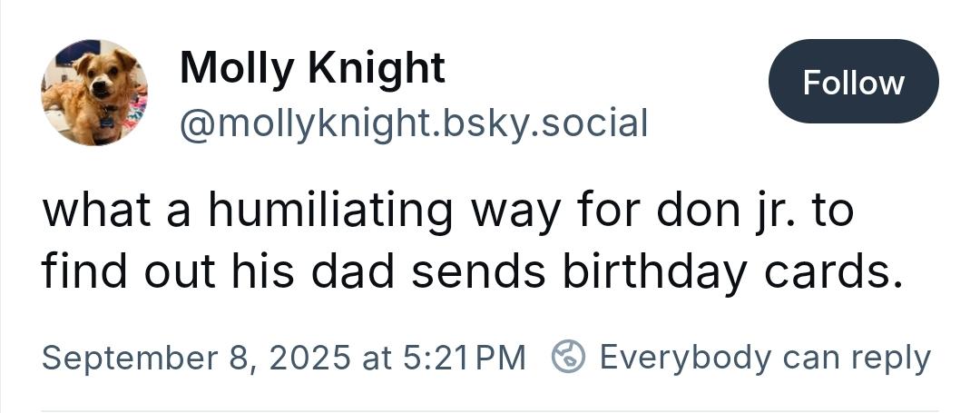The image size is (980, 413).
Task: Open the September 8, 2025 date link
Action: tap(195, 357)
